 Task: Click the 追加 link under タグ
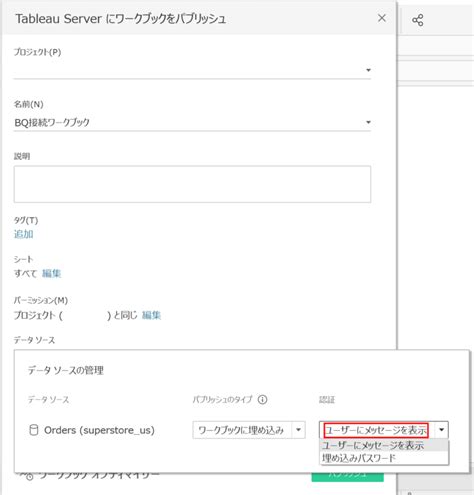tap(23, 234)
